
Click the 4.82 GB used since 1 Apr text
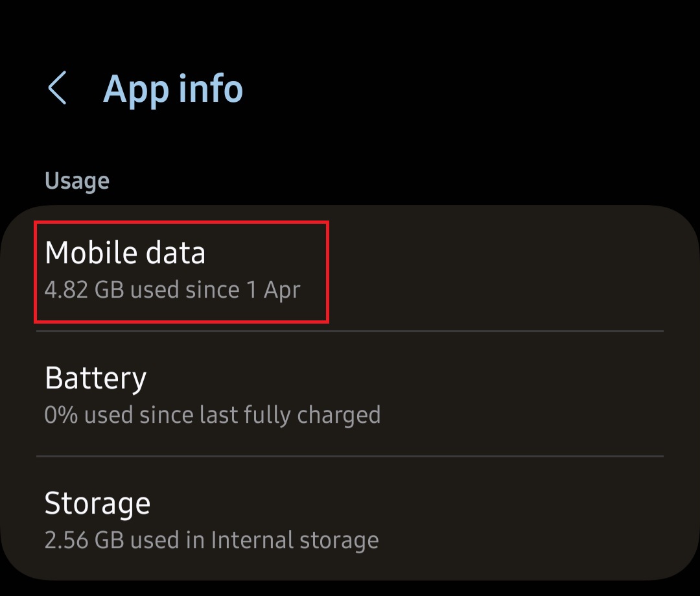click(x=172, y=289)
